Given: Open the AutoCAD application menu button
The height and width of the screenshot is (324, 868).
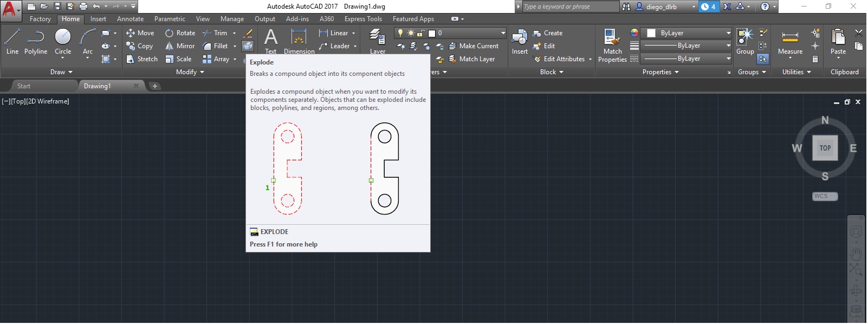Looking at the screenshot, I should click(11, 10).
